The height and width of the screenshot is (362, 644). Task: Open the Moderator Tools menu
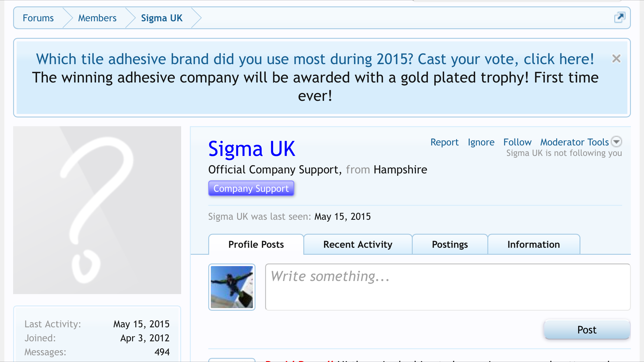pyautogui.click(x=575, y=142)
